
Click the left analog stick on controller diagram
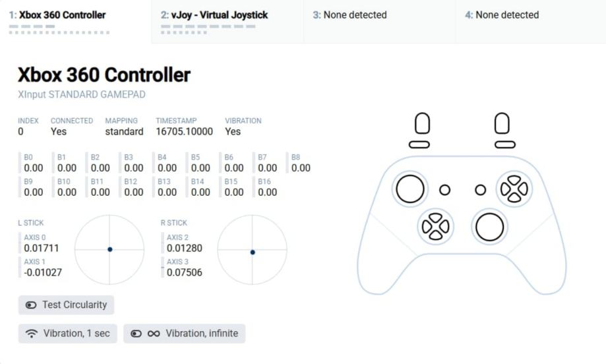pos(409,189)
